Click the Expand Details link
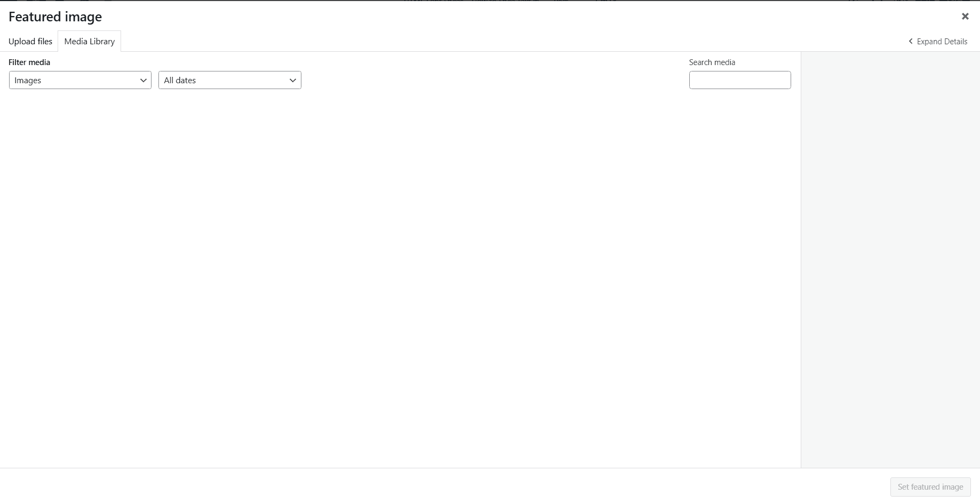 pyautogui.click(x=942, y=42)
